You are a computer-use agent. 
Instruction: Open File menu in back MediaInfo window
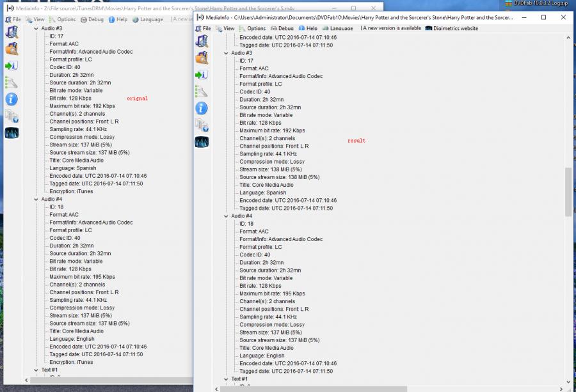click(x=13, y=19)
